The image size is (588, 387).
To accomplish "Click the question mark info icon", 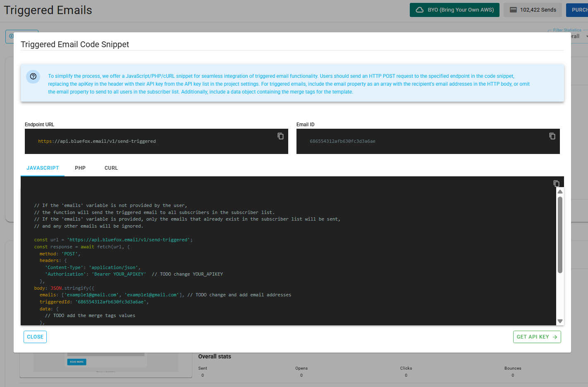I will tap(33, 77).
